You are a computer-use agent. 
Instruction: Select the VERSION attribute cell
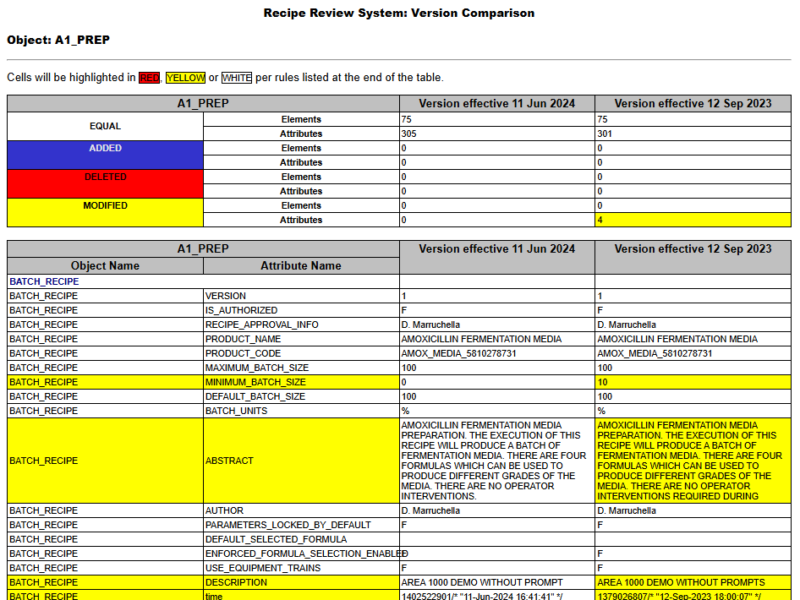coord(301,296)
